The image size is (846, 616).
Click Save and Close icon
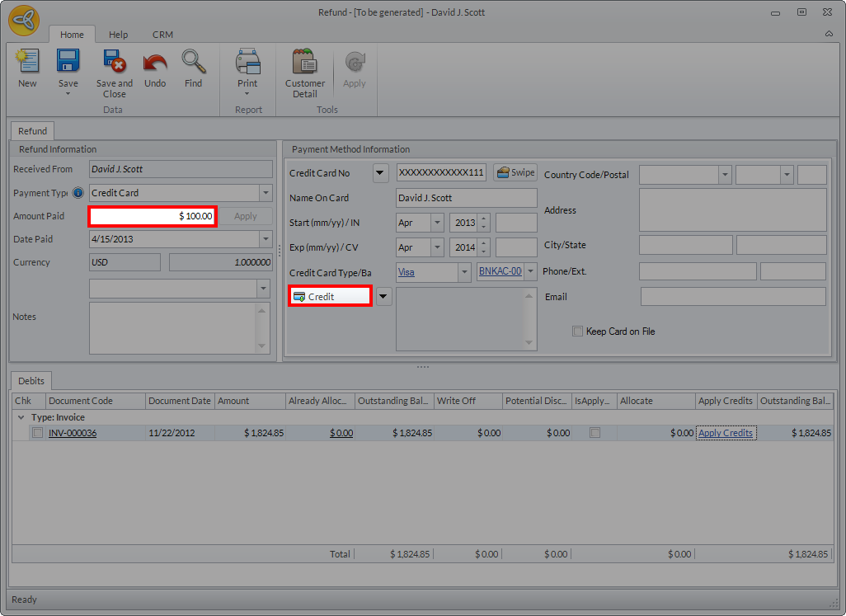click(114, 63)
